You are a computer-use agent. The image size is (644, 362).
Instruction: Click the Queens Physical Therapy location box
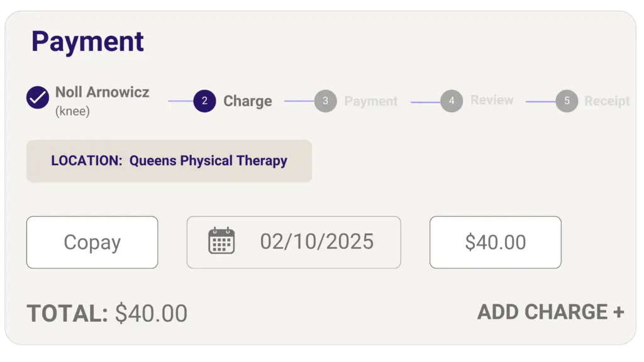pos(169,162)
